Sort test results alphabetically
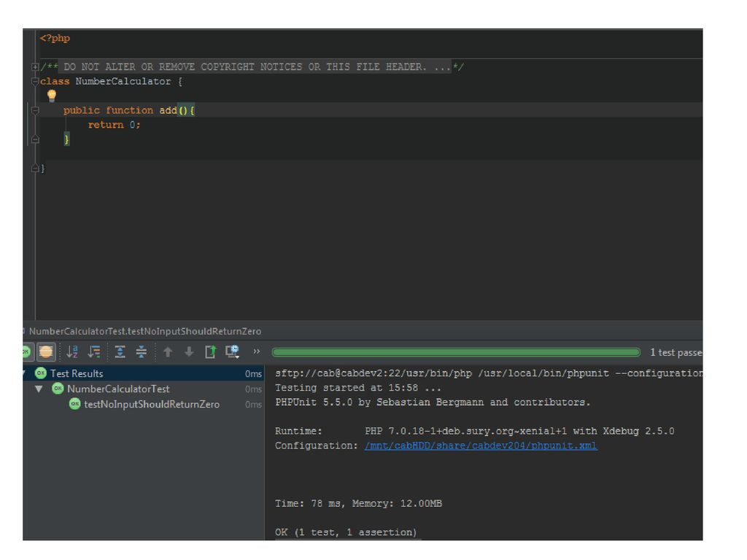747x560 pixels. 72,352
